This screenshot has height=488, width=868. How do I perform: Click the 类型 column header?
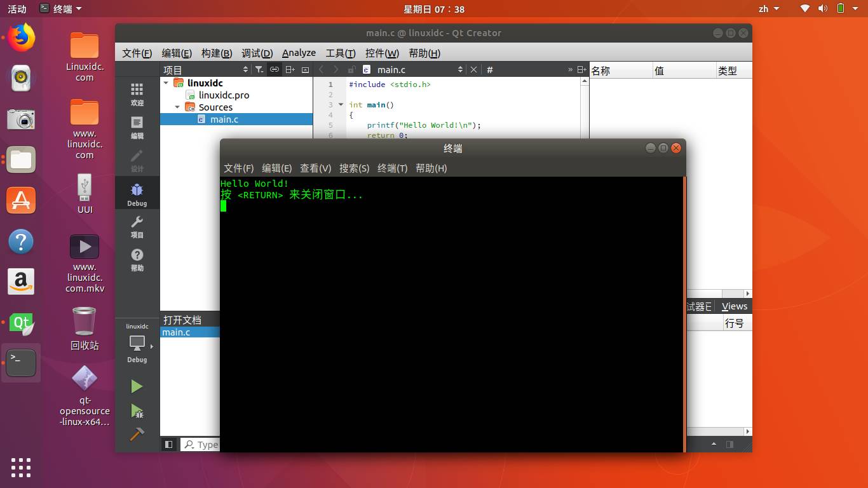click(x=734, y=71)
